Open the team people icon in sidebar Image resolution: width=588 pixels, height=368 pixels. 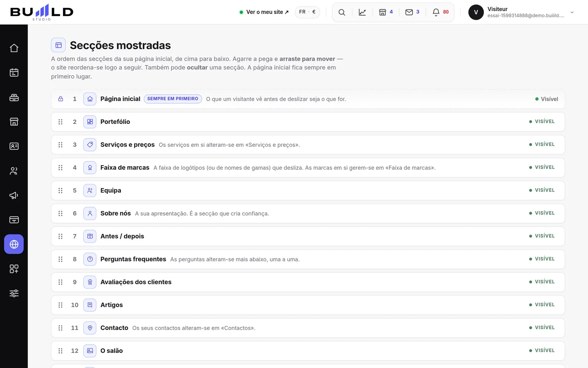14,171
